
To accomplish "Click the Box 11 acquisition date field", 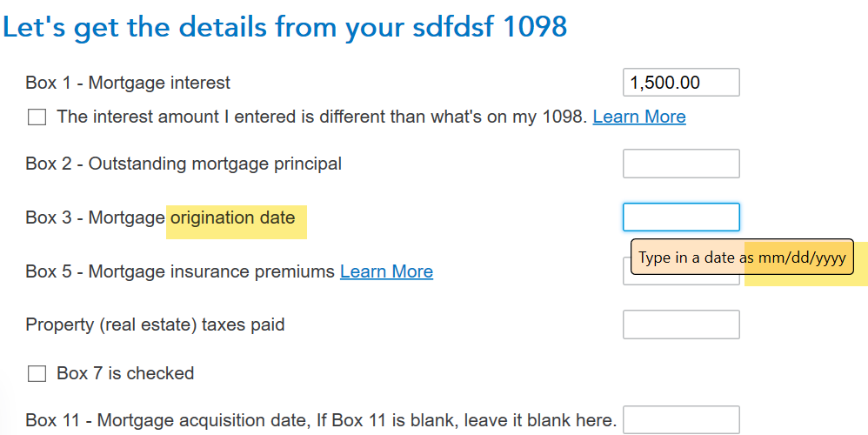I will point(681,419).
